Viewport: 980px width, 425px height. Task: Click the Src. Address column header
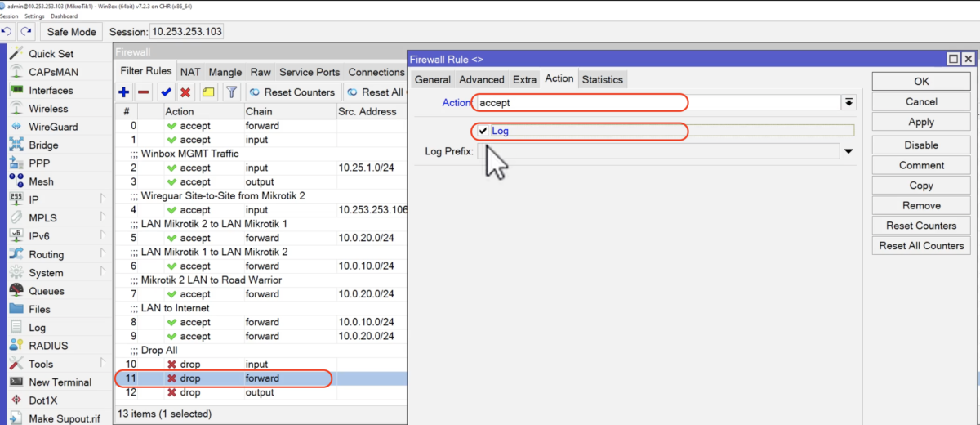point(371,111)
